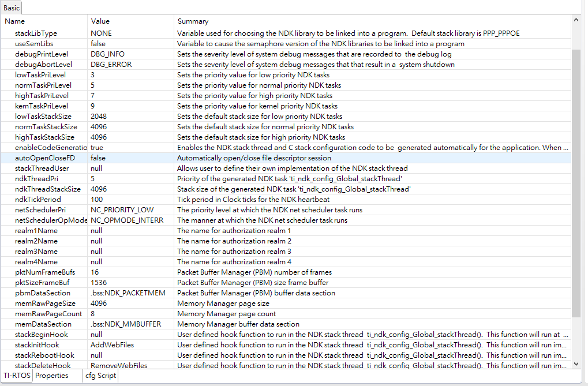Select the ndkThreadStackSize property name
588x386 pixels.
48,189
